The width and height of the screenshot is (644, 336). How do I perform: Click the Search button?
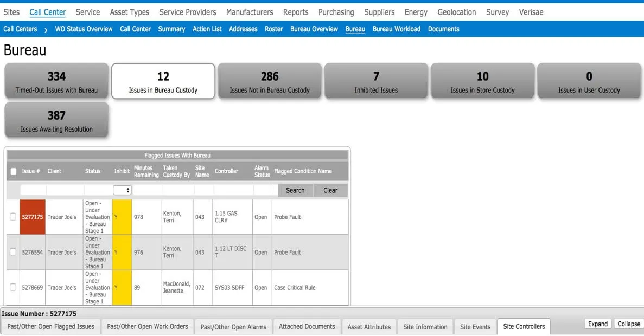[295, 190]
